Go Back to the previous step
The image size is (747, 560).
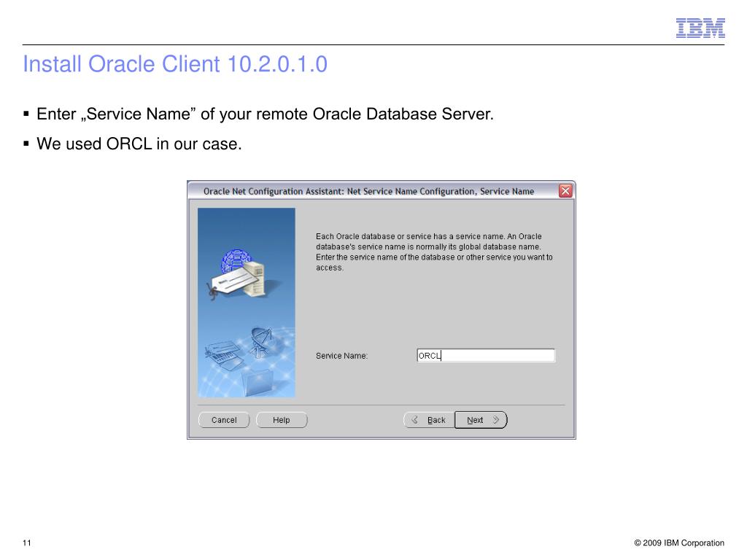(429, 420)
